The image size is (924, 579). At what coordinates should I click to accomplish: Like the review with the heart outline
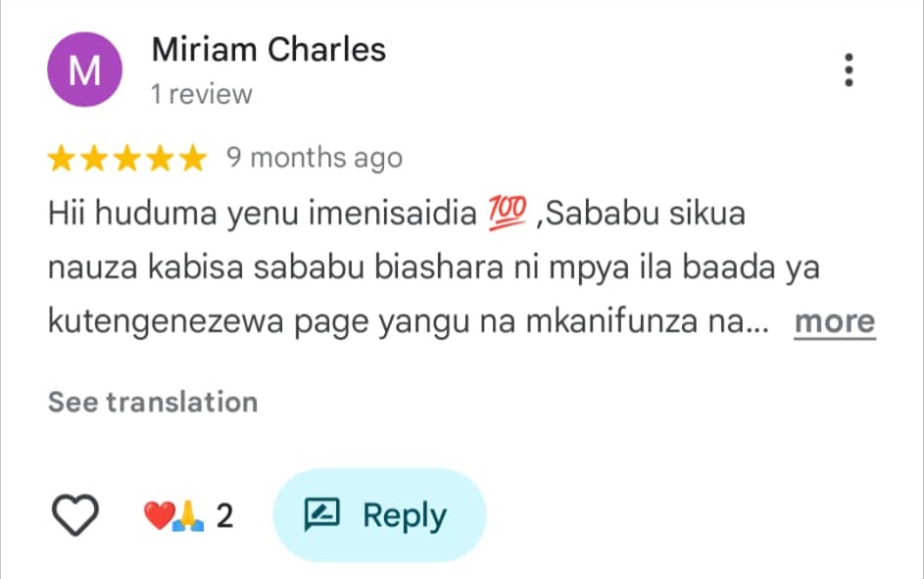(74, 515)
